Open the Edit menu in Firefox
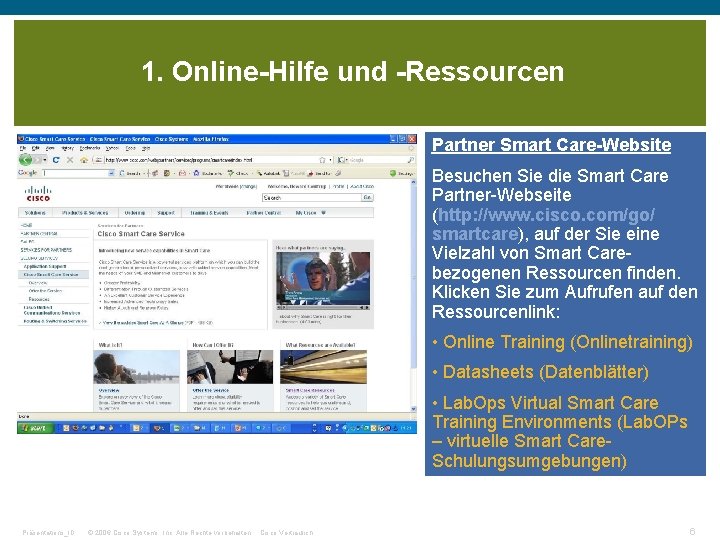 35,148
